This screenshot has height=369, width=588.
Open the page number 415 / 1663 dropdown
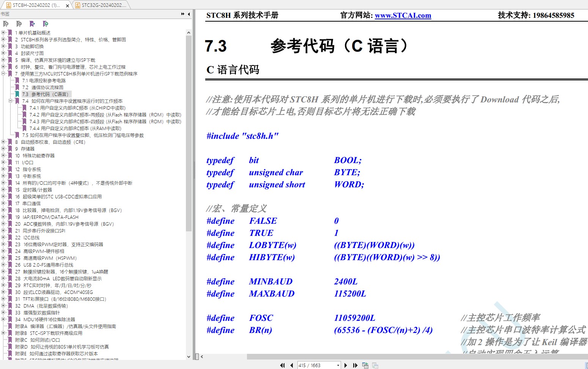click(338, 365)
